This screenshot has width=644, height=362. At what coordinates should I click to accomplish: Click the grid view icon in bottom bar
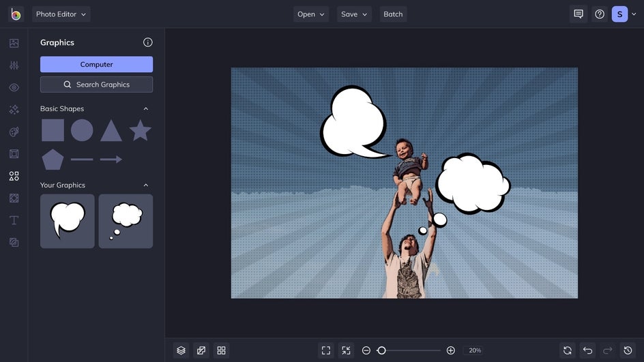221,350
